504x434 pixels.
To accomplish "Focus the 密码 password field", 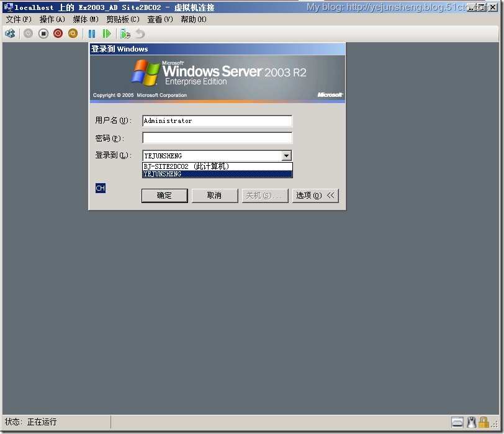I will click(217, 138).
